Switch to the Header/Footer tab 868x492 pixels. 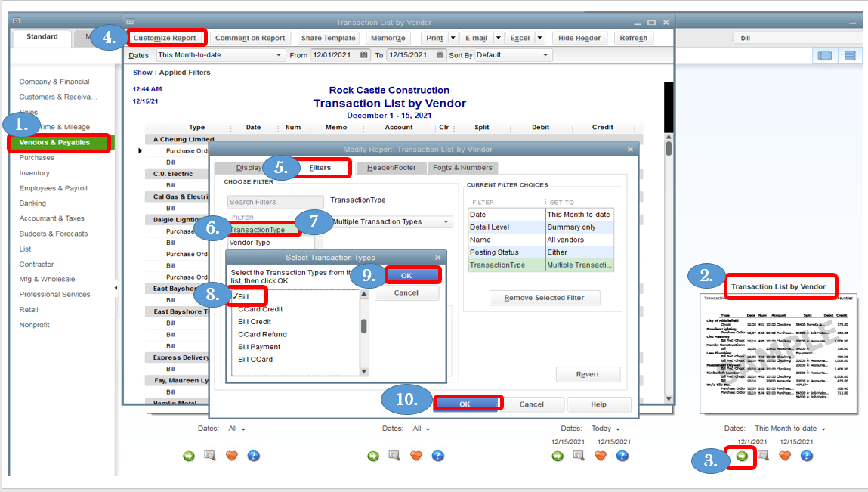391,167
